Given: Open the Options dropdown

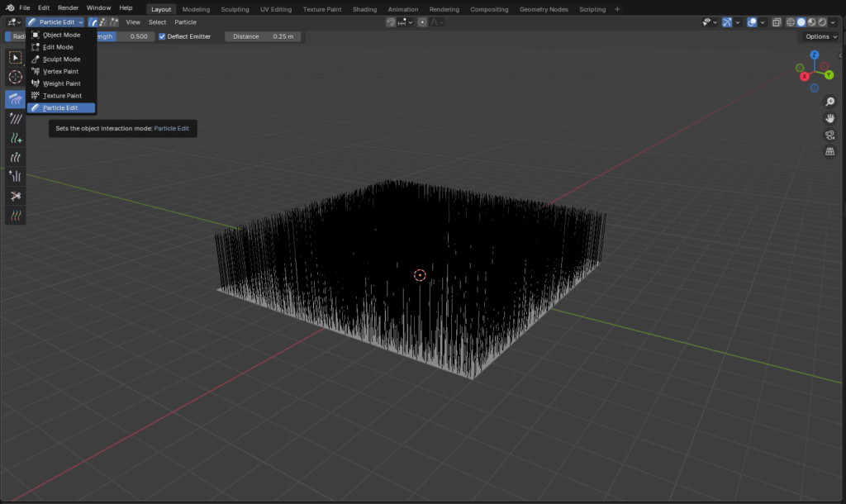Looking at the screenshot, I should [820, 36].
